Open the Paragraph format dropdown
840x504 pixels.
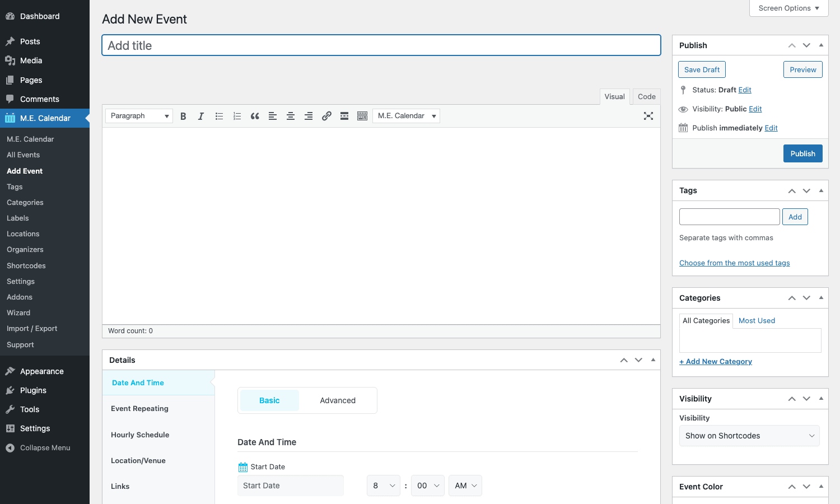139,116
